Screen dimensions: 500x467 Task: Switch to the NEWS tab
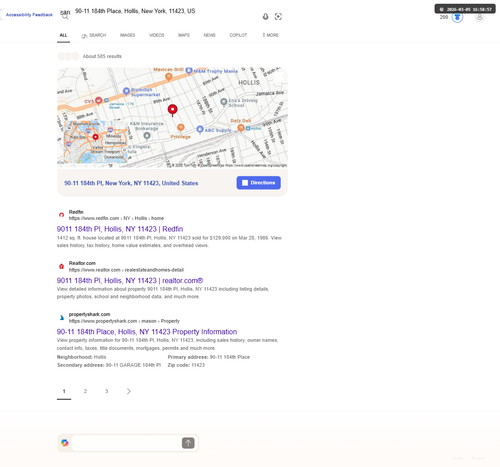pos(210,35)
